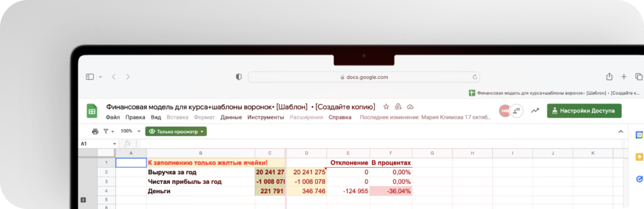Select the selected cell A1

(131, 163)
